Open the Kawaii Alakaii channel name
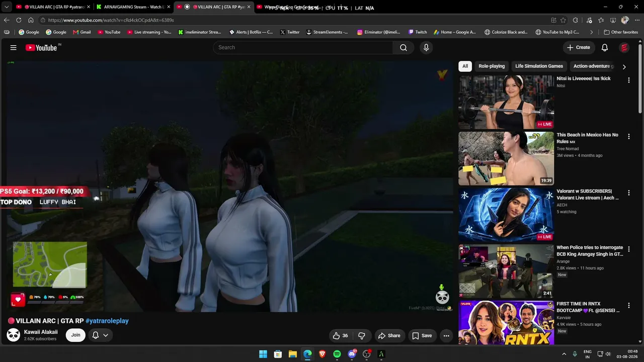The image size is (644, 362). point(41,332)
